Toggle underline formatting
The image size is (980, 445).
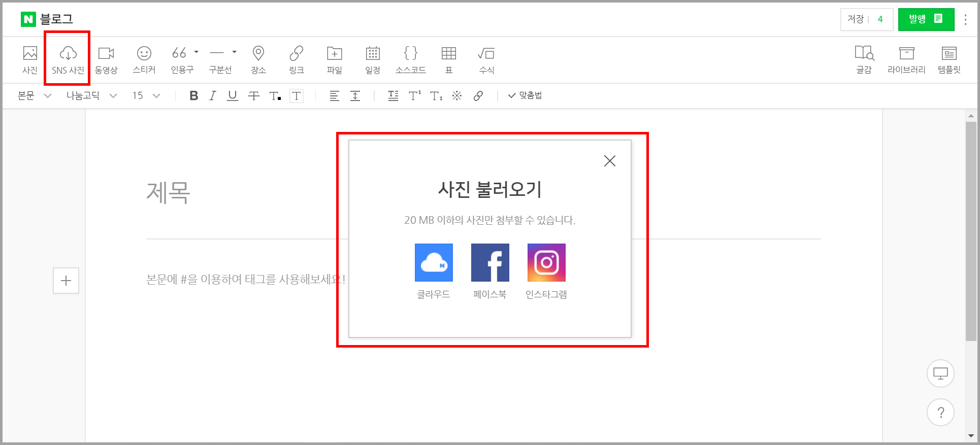[233, 95]
